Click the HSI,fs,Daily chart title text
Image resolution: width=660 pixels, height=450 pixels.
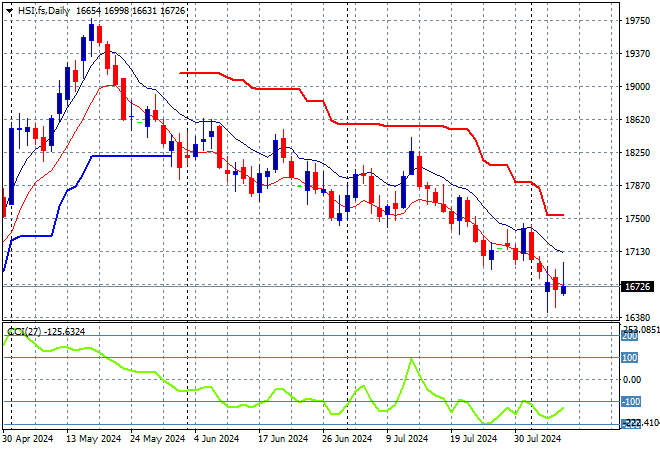[40, 9]
